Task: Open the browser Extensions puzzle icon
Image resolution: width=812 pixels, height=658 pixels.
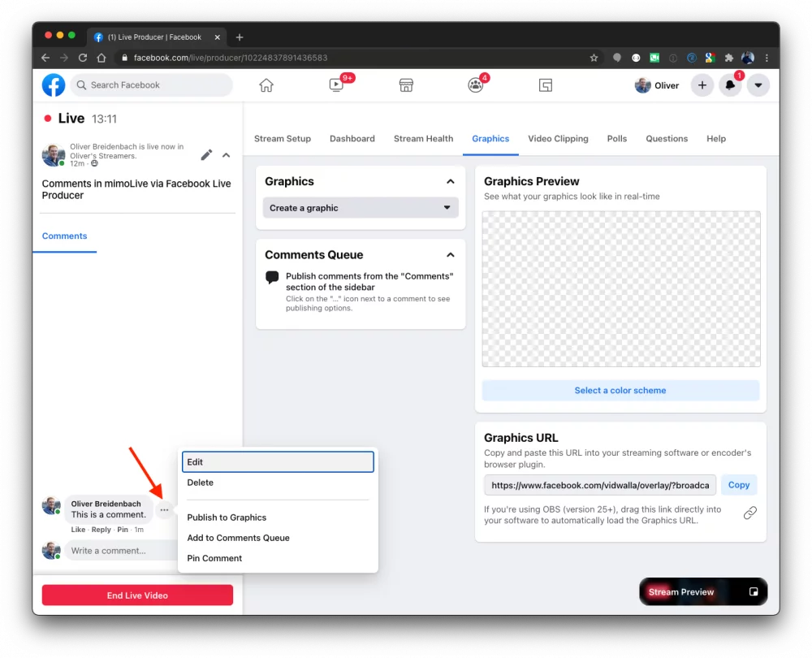Action: 728,58
